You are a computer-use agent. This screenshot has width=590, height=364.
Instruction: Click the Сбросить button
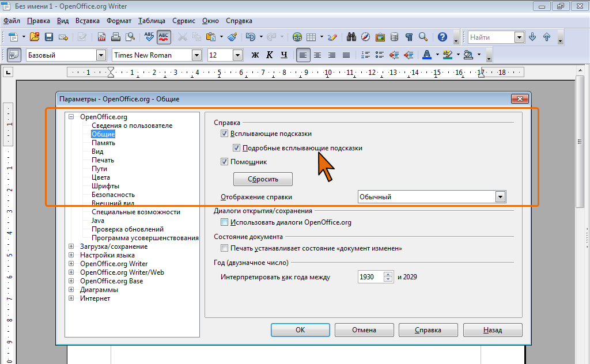263,179
